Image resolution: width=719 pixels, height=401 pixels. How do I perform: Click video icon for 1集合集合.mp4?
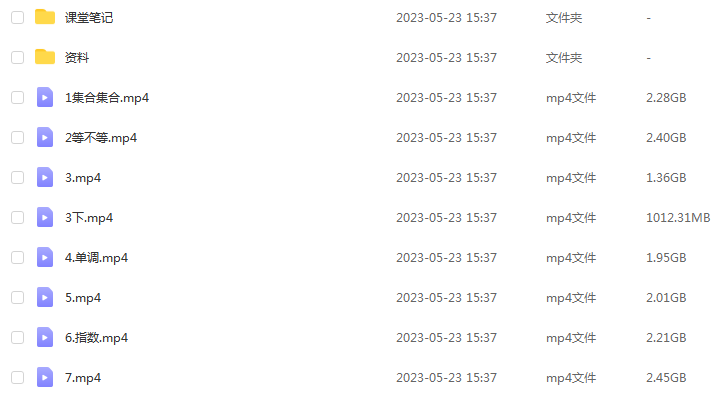pos(45,97)
